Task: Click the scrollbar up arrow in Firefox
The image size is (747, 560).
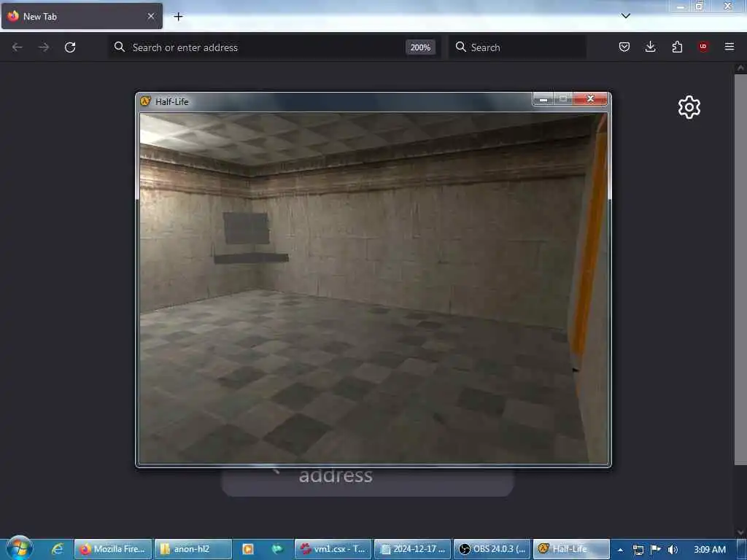Action: (x=740, y=68)
